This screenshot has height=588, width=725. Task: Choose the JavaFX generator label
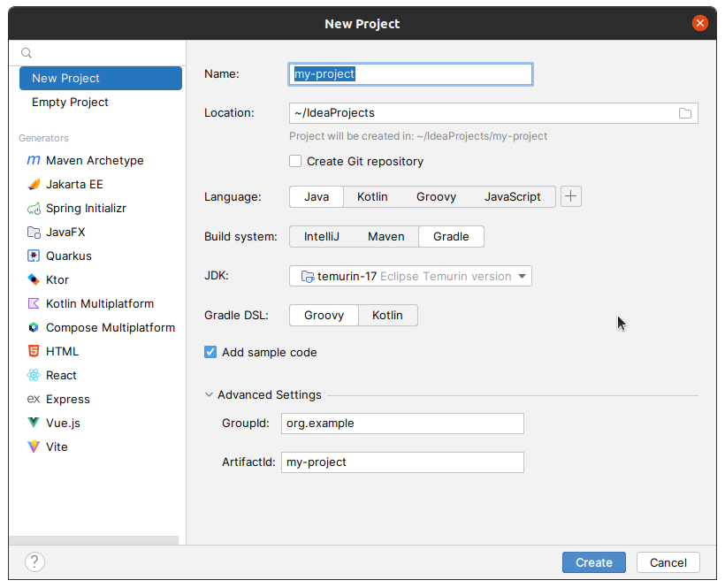65,232
